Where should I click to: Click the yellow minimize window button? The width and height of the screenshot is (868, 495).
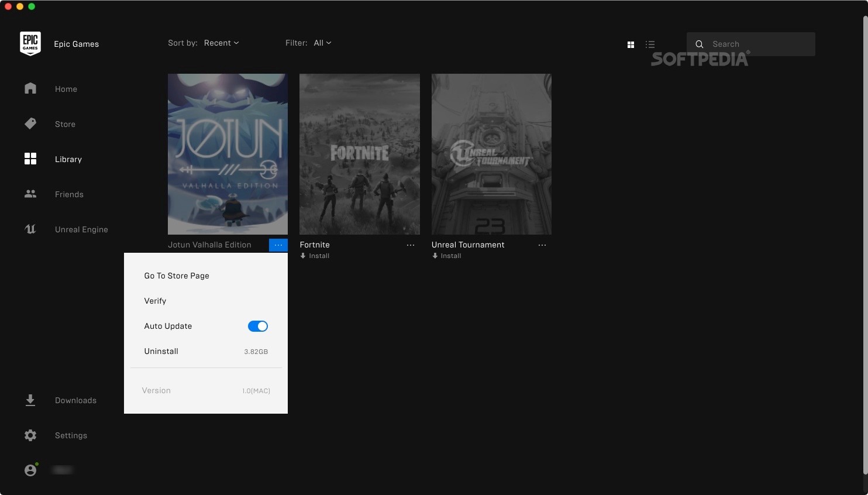pos(20,6)
